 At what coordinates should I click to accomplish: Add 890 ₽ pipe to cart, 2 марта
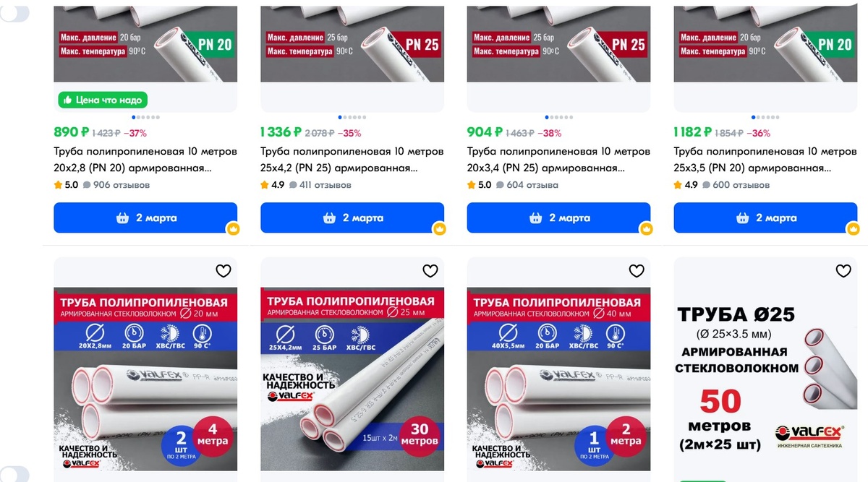(x=145, y=218)
